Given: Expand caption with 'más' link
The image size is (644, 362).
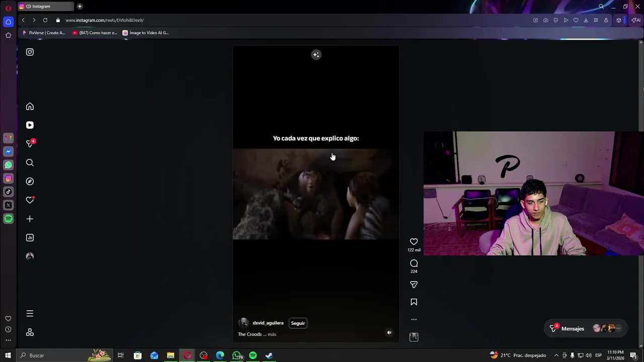Looking at the screenshot, I should [x=272, y=334].
